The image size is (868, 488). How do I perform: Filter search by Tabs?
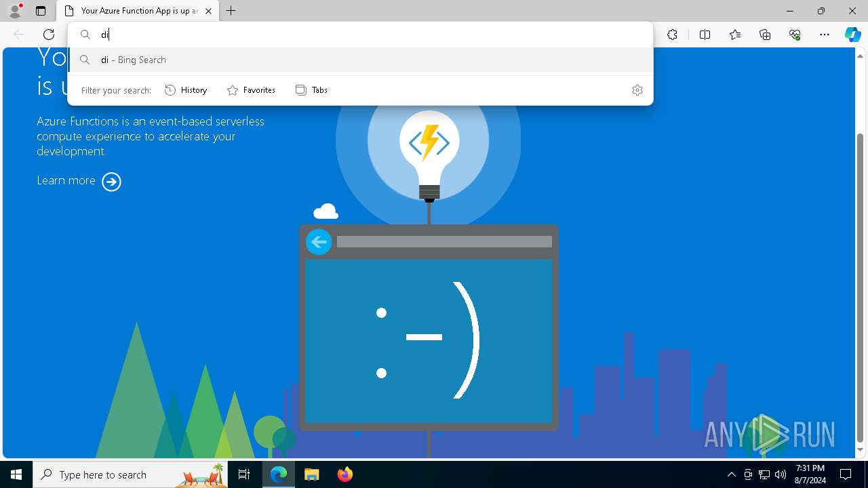pyautogui.click(x=312, y=90)
